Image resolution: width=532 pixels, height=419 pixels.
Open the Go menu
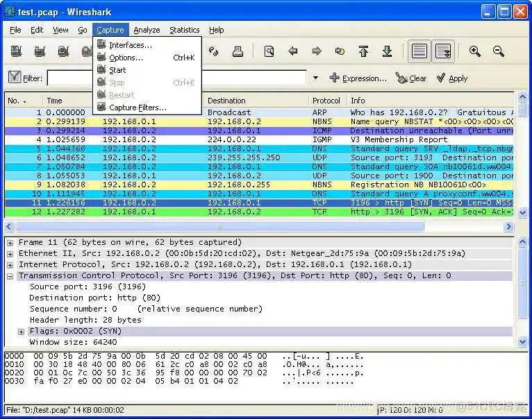(x=83, y=30)
